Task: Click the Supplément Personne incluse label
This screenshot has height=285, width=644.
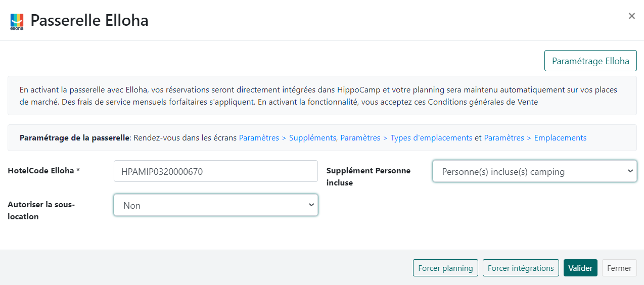Action: click(368, 176)
